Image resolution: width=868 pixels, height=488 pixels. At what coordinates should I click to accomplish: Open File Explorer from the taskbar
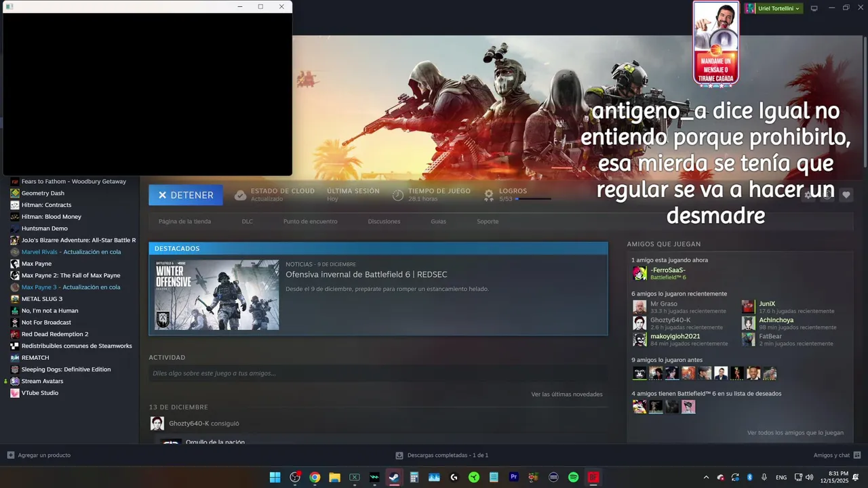click(334, 477)
